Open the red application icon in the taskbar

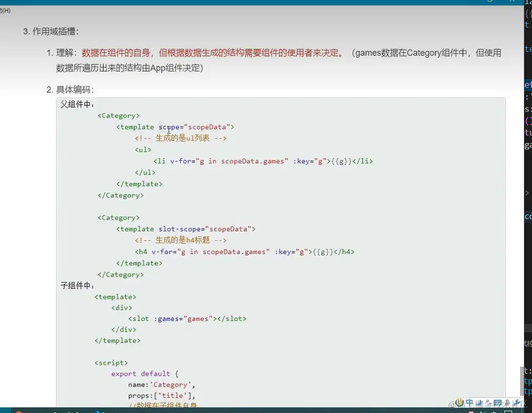point(19,410)
